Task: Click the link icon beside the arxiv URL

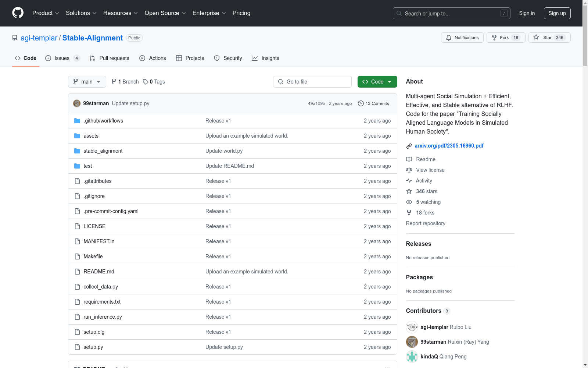Action: pos(409,146)
